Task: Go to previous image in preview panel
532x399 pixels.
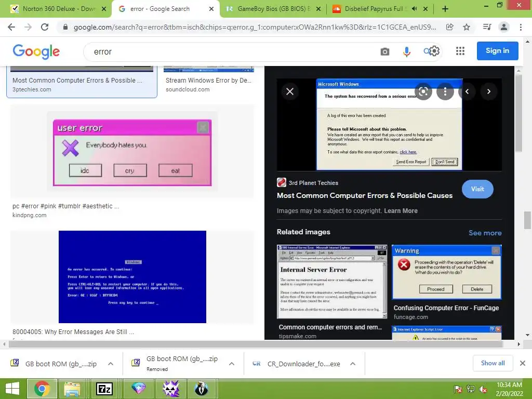Action: tap(467, 91)
